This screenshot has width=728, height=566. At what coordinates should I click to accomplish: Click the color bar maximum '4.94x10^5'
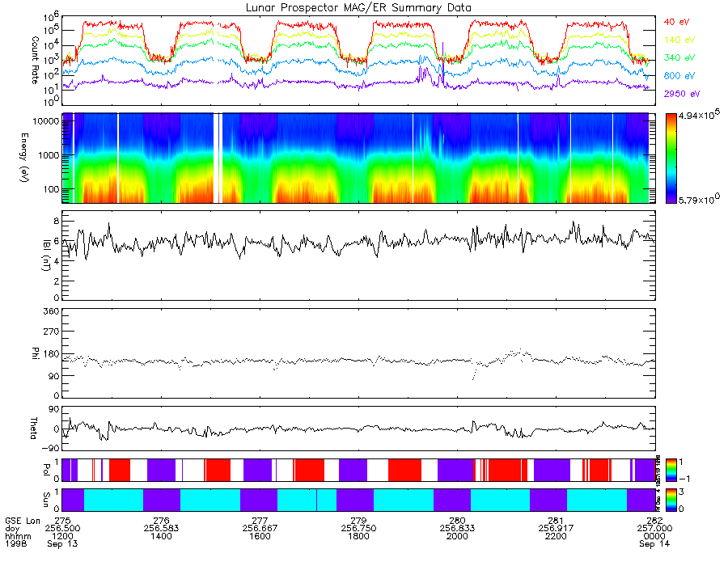[x=699, y=115]
